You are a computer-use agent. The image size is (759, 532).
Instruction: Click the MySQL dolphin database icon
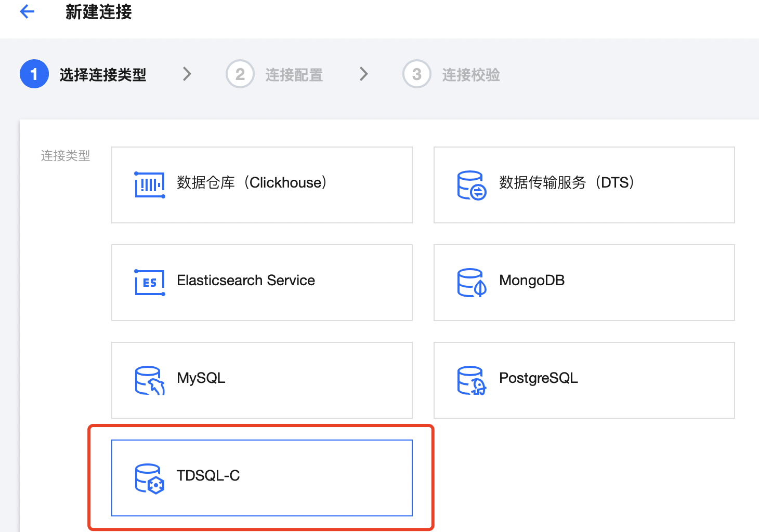pyautogui.click(x=150, y=380)
